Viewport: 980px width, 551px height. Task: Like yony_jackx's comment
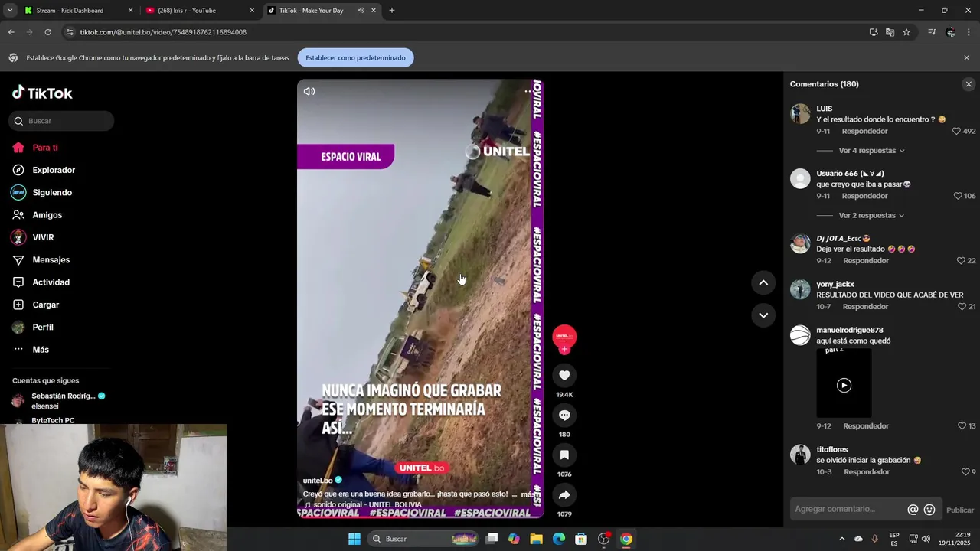click(x=962, y=307)
